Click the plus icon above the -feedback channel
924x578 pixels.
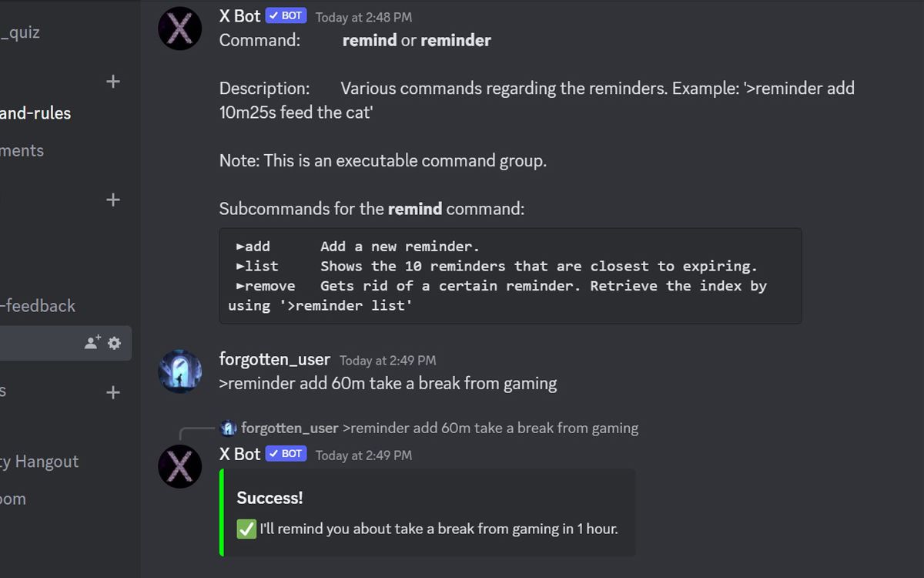pos(113,200)
